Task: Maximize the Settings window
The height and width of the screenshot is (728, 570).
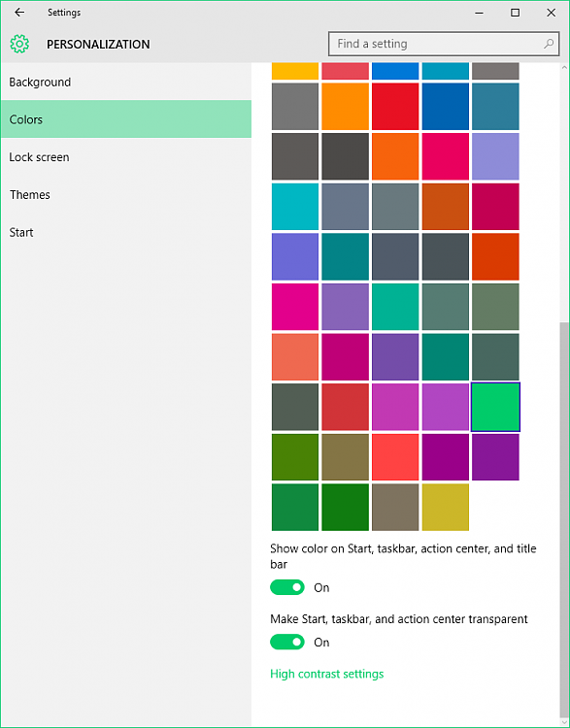Action: coord(515,13)
